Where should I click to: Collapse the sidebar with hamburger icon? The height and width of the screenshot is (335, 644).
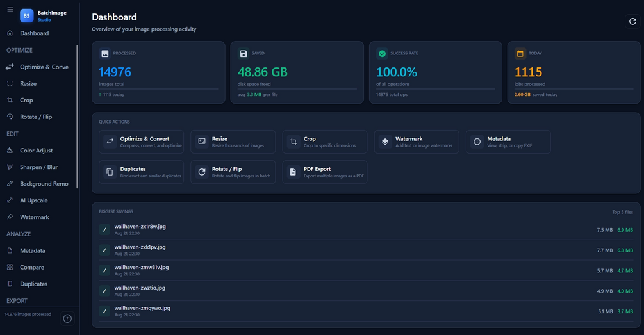tap(10, 9)
